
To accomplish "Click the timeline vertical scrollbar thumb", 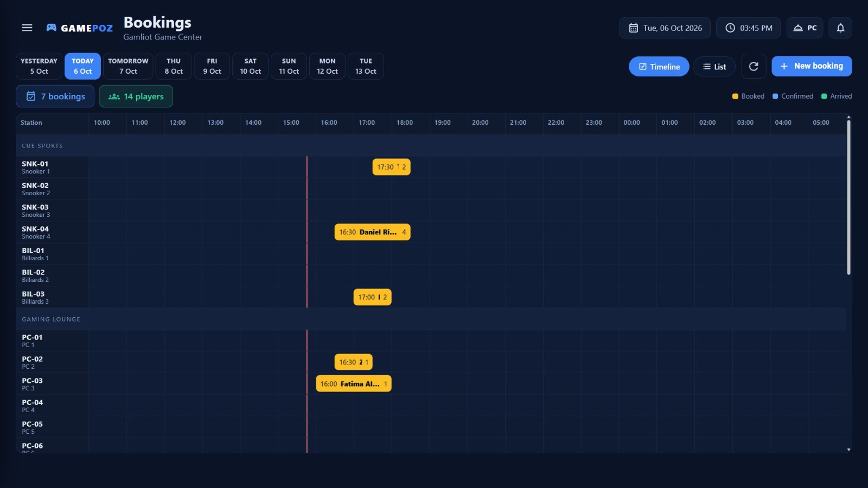I will click(849, 198).
